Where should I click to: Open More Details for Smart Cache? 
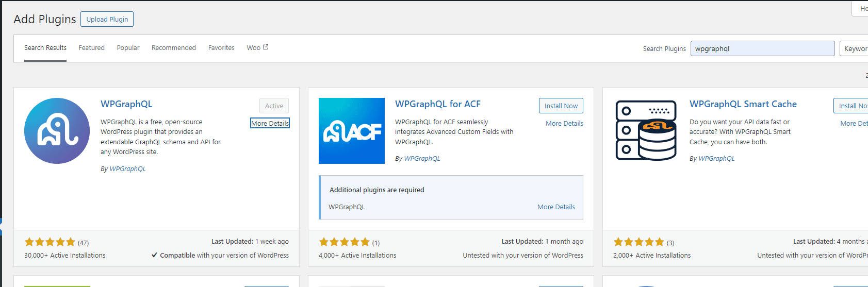pos(854,123)
